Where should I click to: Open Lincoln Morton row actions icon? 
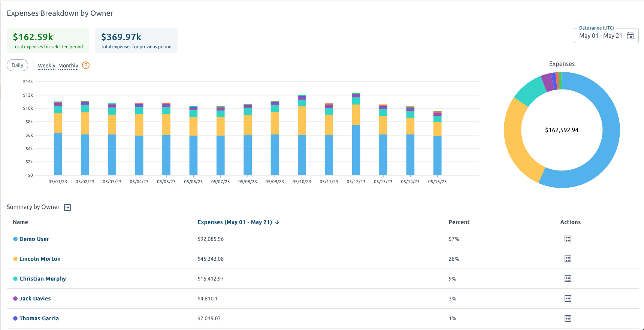(x=568, y=259)
